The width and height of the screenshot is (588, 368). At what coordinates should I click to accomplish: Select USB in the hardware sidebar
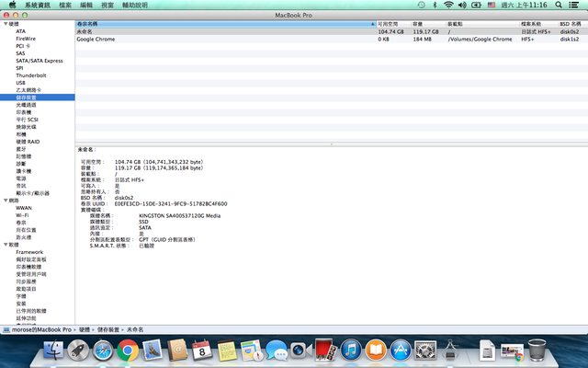(20, 82)
